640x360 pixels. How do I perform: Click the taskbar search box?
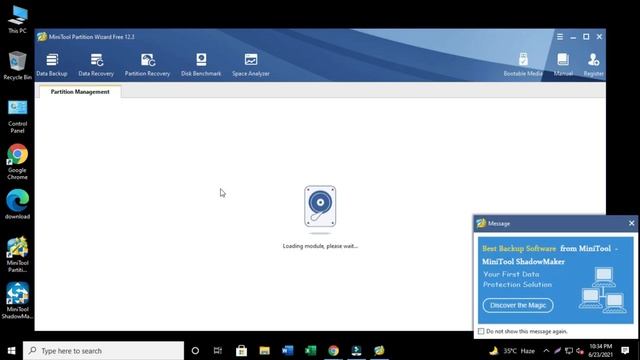click(x=103, y=351)
